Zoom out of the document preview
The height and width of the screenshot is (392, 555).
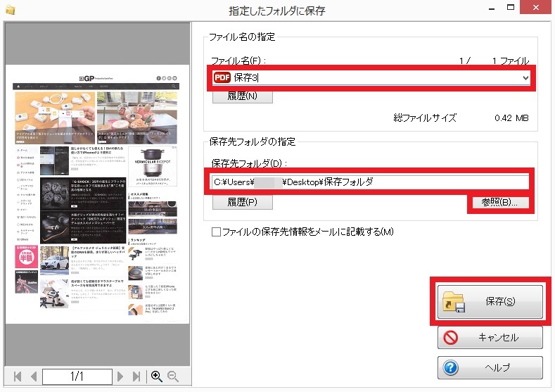(x=172, y=377)
